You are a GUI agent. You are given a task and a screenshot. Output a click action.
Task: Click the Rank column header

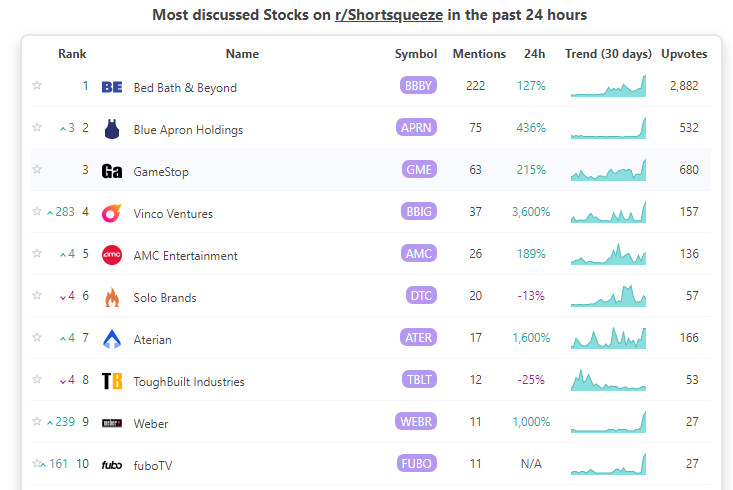(x=72, y=54)
